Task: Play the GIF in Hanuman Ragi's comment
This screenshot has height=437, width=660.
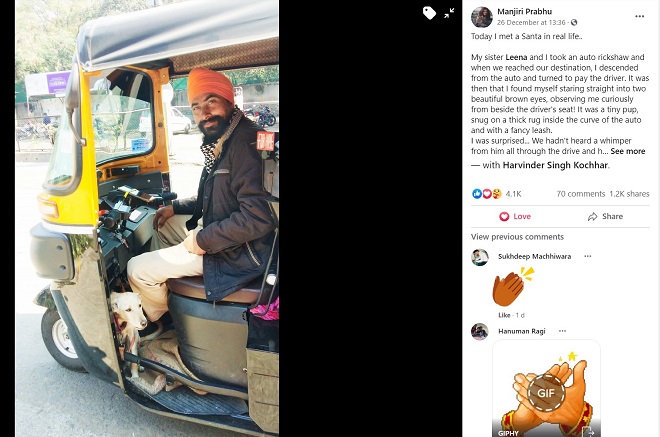Action: coord(546,393)
